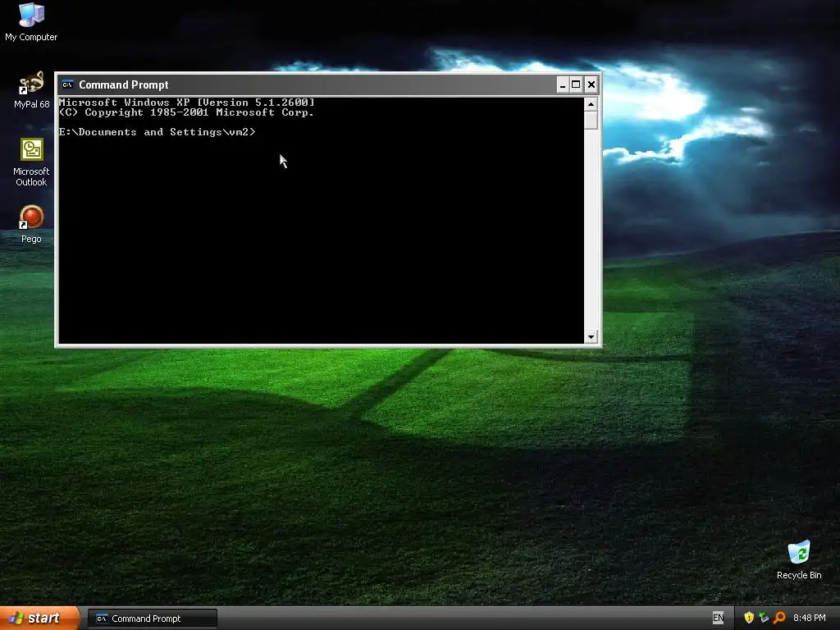Click the orange magnifier tray icon
Screen dimensions: 840x630
tap(779, 618)
